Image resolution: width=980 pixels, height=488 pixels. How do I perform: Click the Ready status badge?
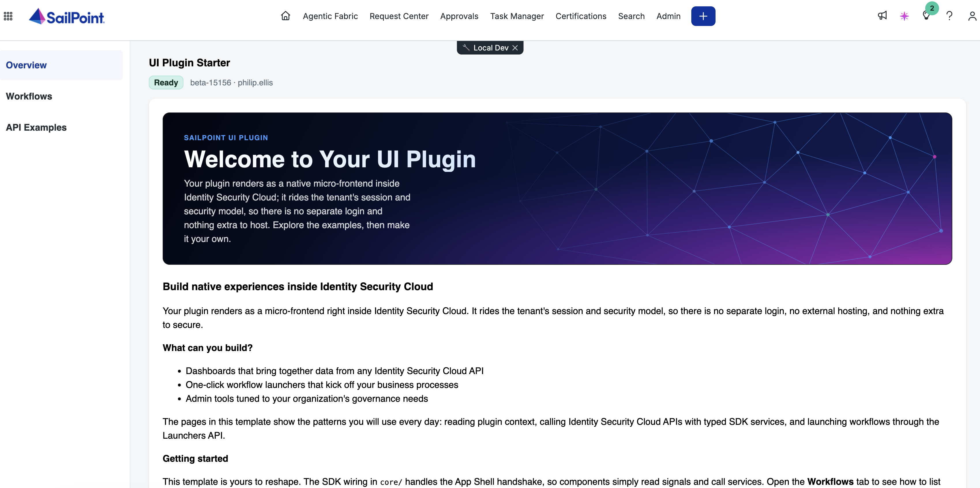pos(166,82)
